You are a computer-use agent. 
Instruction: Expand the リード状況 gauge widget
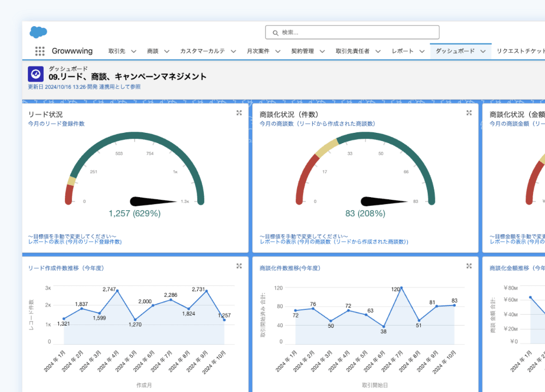pyautogui.click(x=239, y=113)
